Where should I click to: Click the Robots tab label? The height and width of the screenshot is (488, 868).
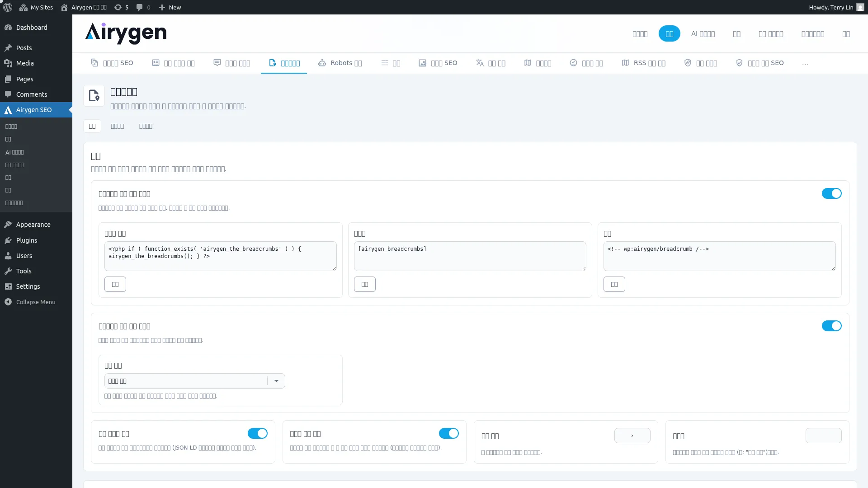[x=346, y=63]
